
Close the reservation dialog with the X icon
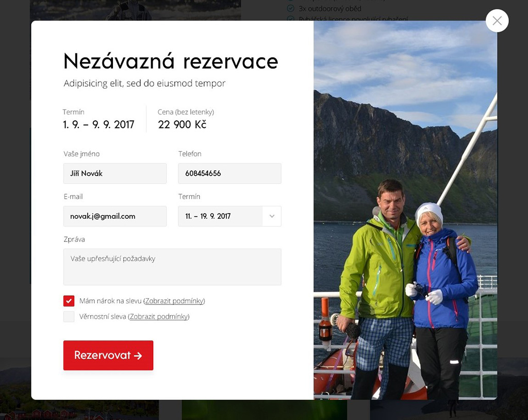point(497,21)
